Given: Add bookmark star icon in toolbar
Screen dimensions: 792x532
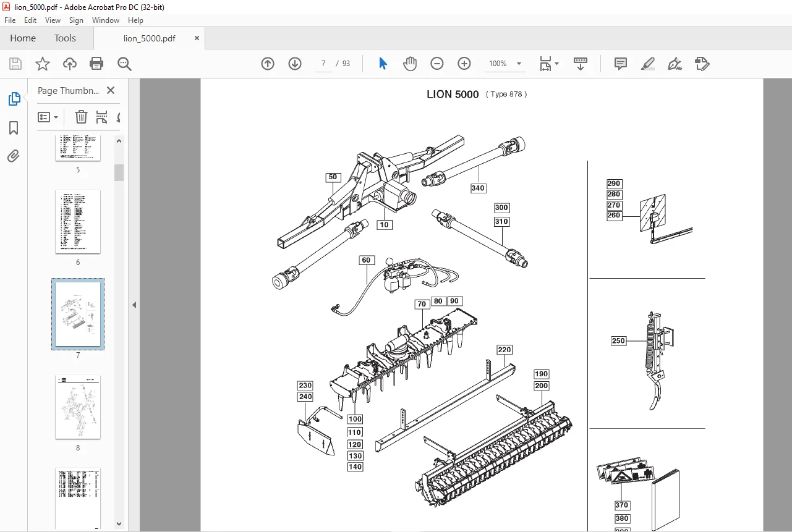Looking at the screenshot, I should point(43,64).
